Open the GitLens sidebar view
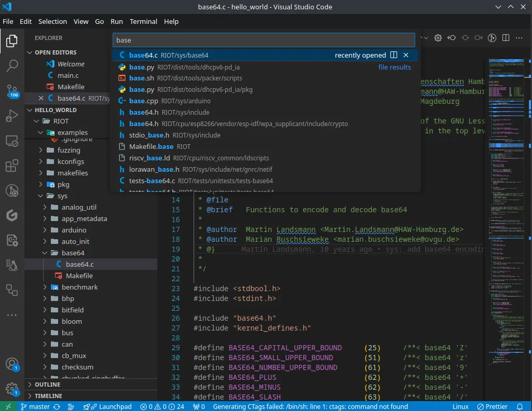Viewport: 532px width, 411px height. point(11,215)
